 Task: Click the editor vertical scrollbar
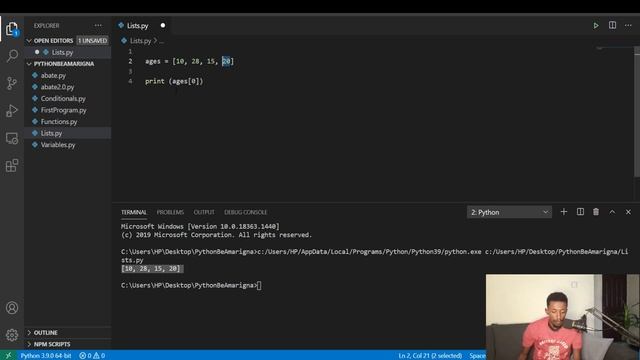coord(637,112)
